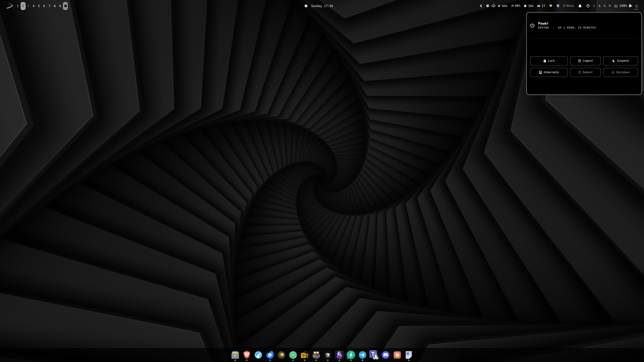Viewport: 644px width, 362px height.
Task: Collapse tray with the left chevron
Action: click(x=481, y=6)
